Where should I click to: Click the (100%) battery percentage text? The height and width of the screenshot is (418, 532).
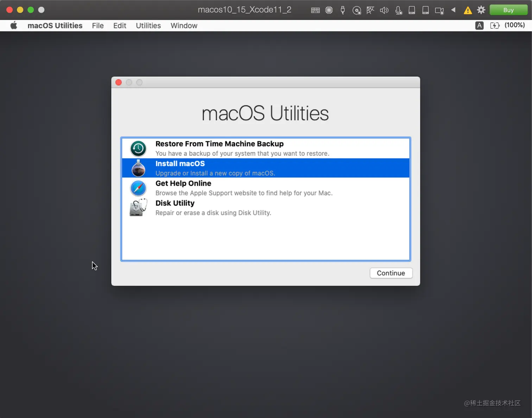pyautogui.click(x=515, y=25)
